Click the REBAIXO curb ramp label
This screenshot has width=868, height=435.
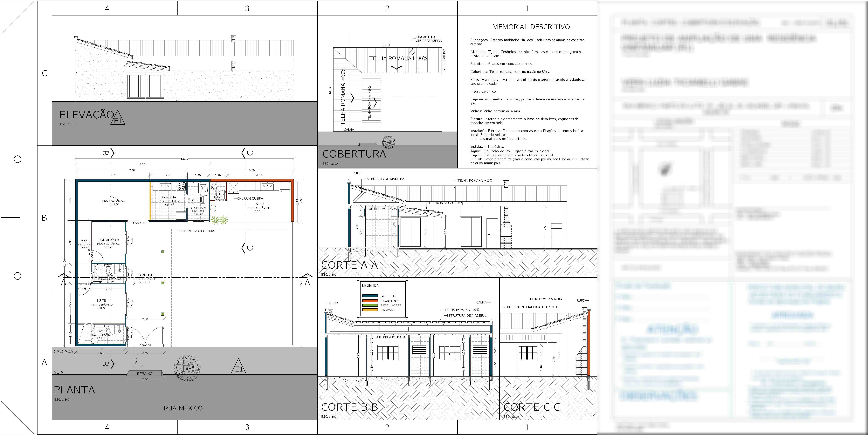coord(145,374)
